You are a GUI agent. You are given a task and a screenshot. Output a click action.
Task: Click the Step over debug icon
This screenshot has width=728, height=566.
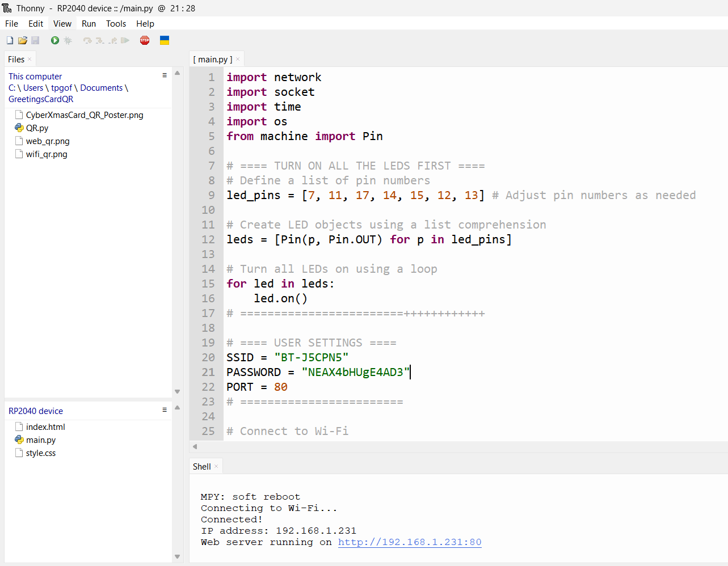coord(87,40)
